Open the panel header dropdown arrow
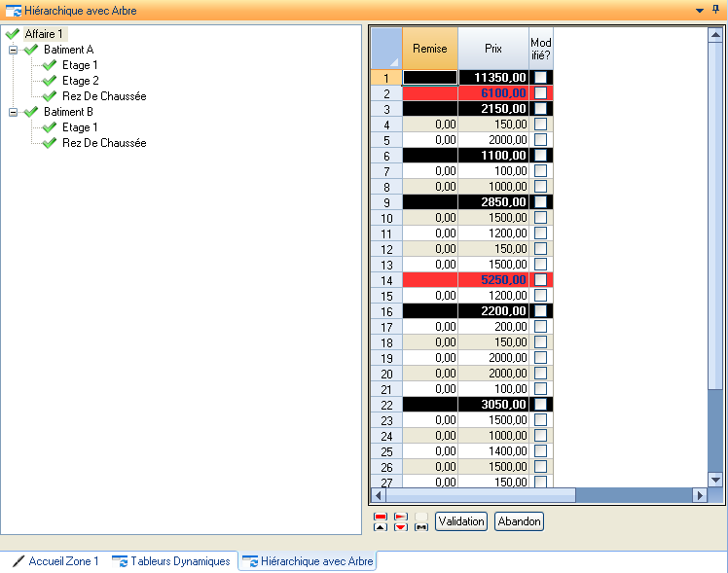The width and height of the screenshot is (728, 573). click(x=699, y=10)
